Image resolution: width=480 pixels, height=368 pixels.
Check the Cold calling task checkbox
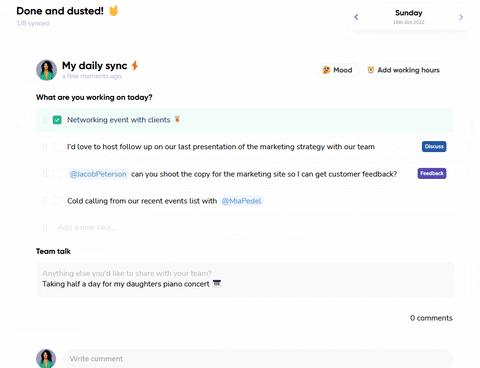pos(57,201)
